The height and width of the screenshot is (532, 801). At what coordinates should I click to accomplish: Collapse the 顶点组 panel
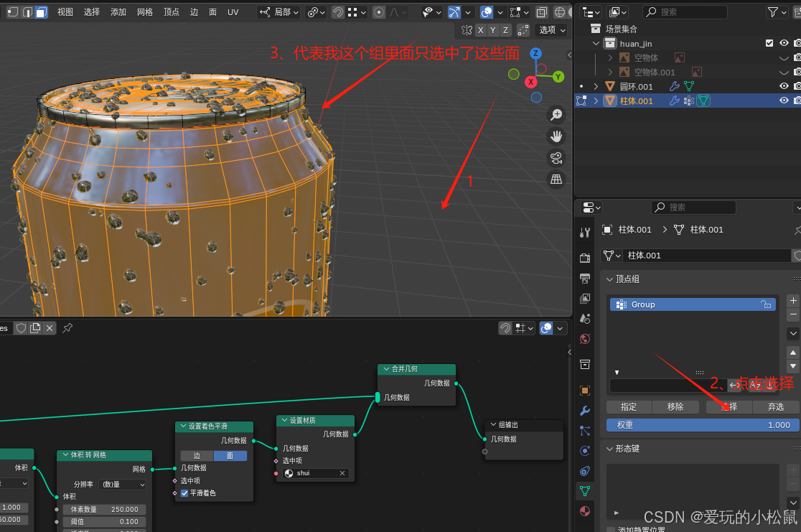click(609, 279)
